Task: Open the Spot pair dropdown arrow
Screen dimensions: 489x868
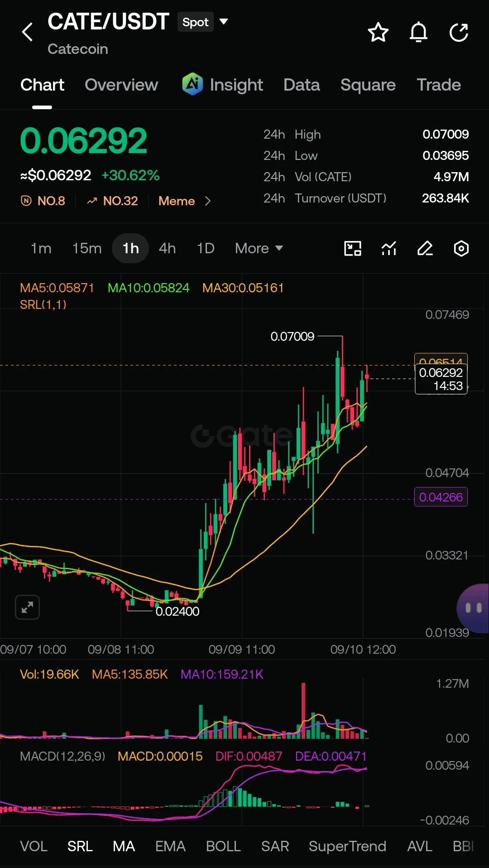Action: point(224,21)
